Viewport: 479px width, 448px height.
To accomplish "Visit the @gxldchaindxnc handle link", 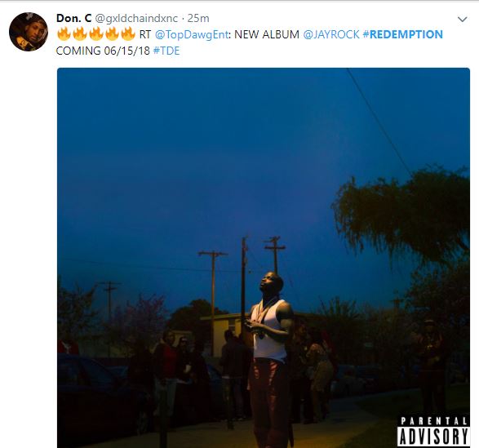I will pyautogui.click(x=136, y=18).
